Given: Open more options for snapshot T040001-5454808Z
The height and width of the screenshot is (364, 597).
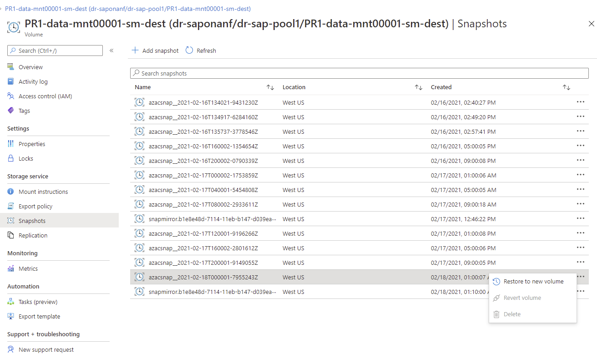Looking at the screenshot, I should coord(580,190).
